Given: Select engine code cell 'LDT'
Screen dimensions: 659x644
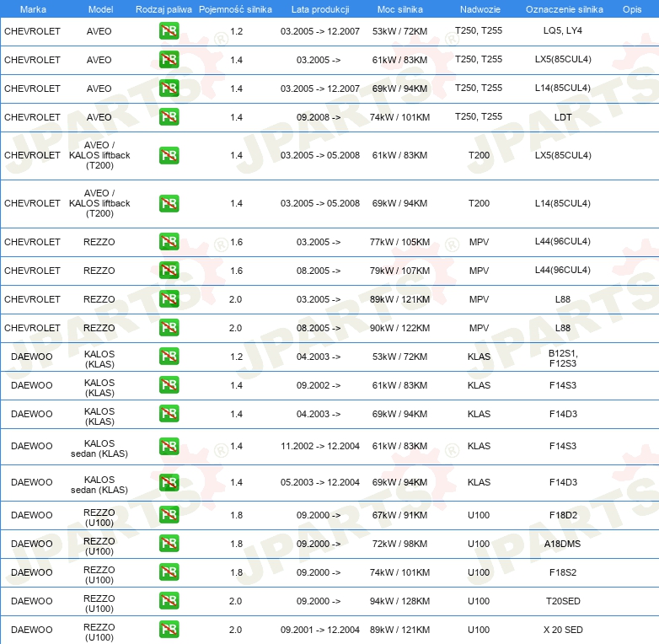Looking at the screenshot, I should click(563, 117).
